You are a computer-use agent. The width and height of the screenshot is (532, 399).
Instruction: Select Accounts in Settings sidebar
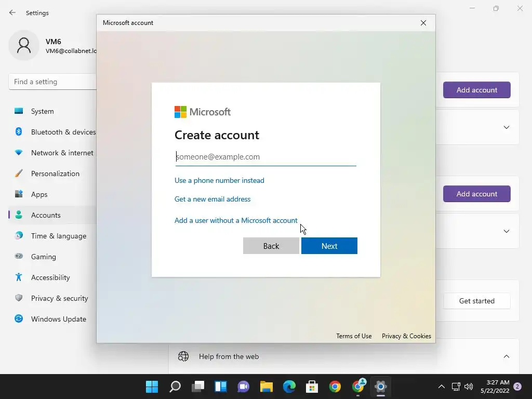[52, 215]
